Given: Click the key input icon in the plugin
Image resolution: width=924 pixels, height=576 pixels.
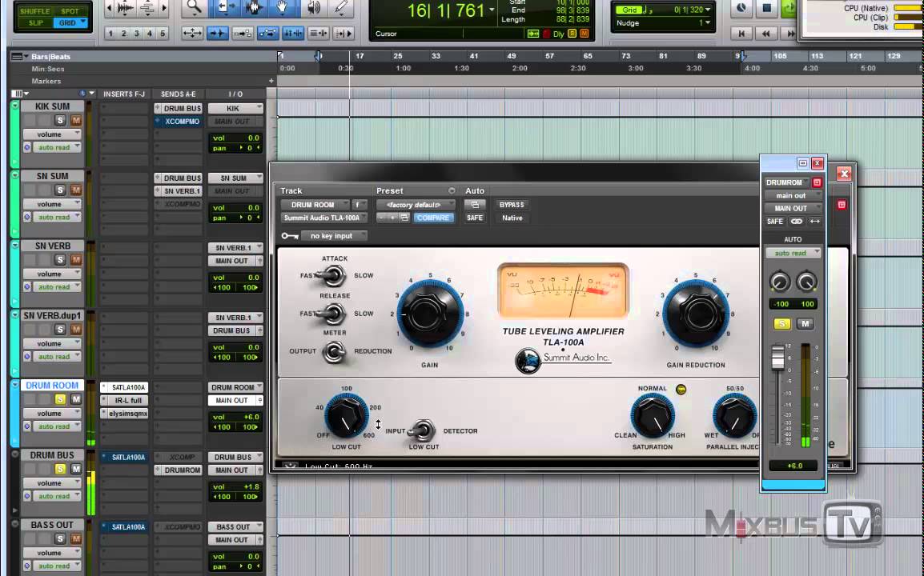Looking at the screenshot, I should 289,235.
